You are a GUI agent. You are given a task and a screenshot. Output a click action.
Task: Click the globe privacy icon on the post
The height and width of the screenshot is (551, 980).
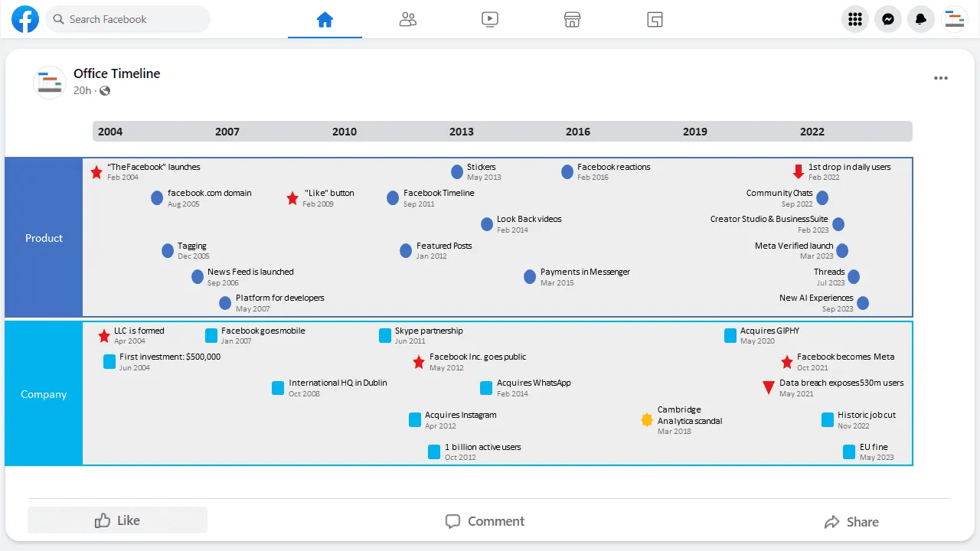[x=104, y=91]
